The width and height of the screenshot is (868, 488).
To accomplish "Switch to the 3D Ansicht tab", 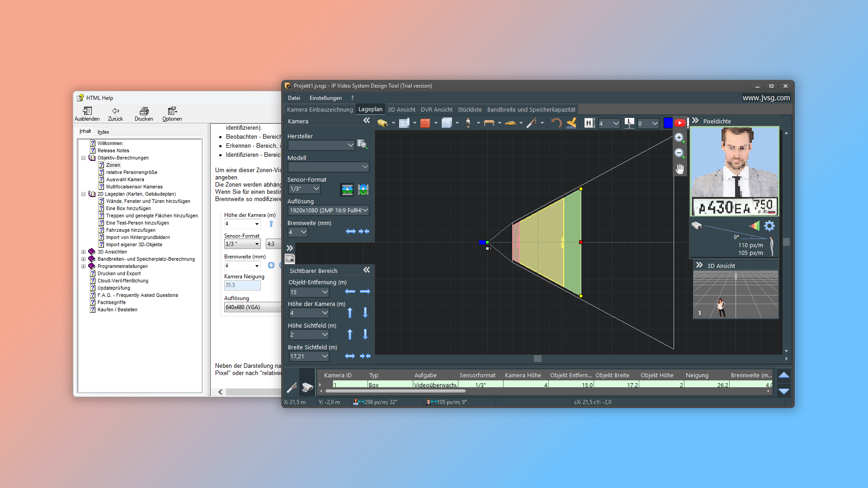I will point(401,109).
